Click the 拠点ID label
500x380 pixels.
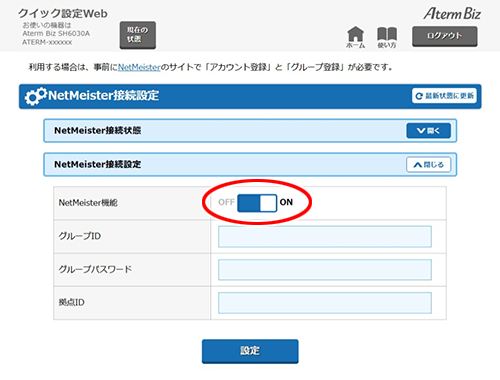coord(72,302)
